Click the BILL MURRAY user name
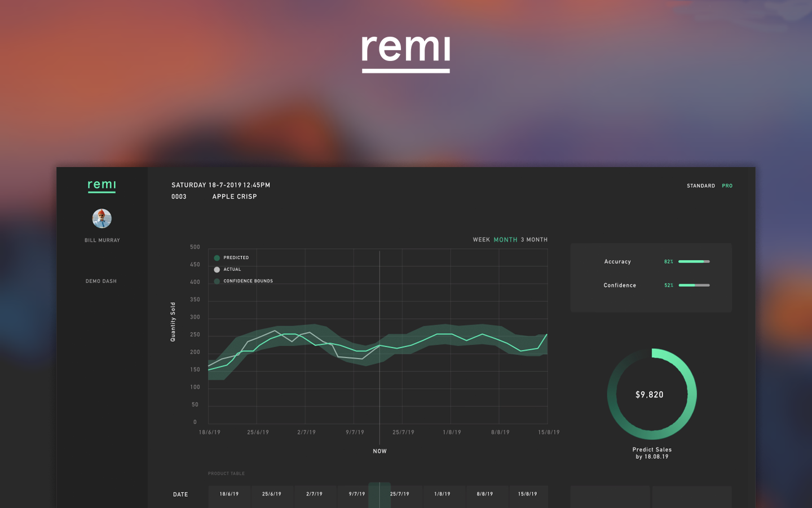Image resolution: width=812 pixels, height=508 pixels. click(102, 240)
